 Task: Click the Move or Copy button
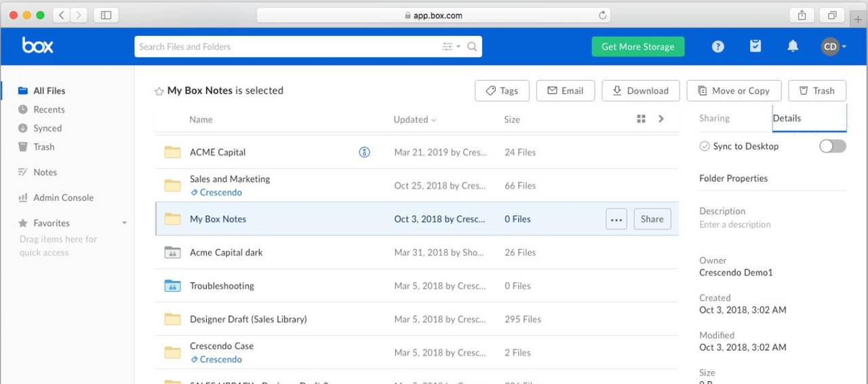click(734, 91)
